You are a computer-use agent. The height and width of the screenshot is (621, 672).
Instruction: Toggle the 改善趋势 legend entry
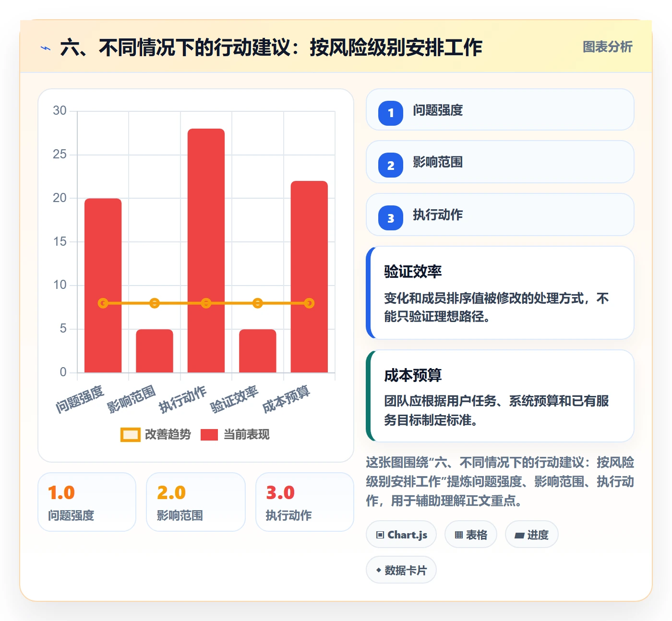156,434
